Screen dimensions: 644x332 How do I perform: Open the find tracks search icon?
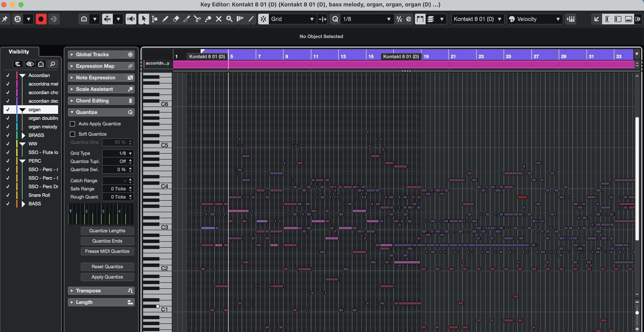(53, 64)
